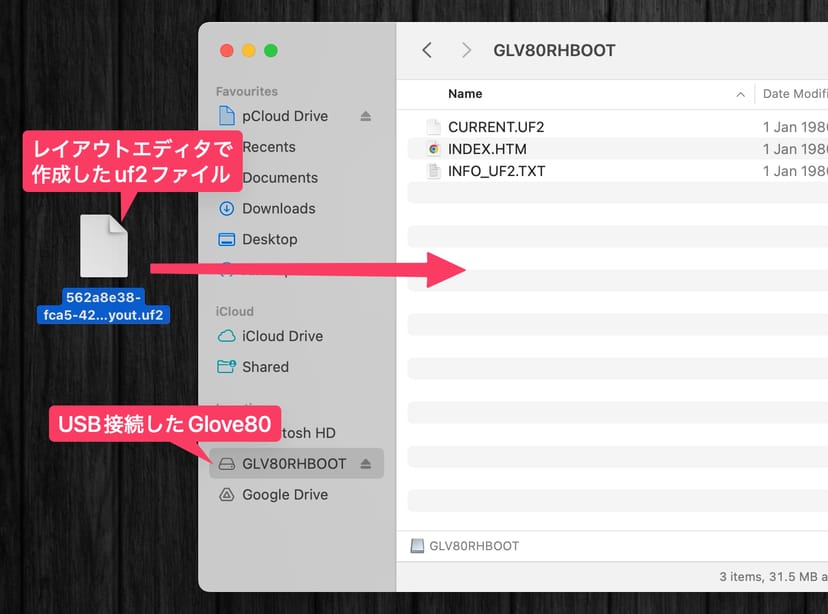Select the INFO_UF2.TXT file
The image size is (828, 614).
(x=496, y=171)
